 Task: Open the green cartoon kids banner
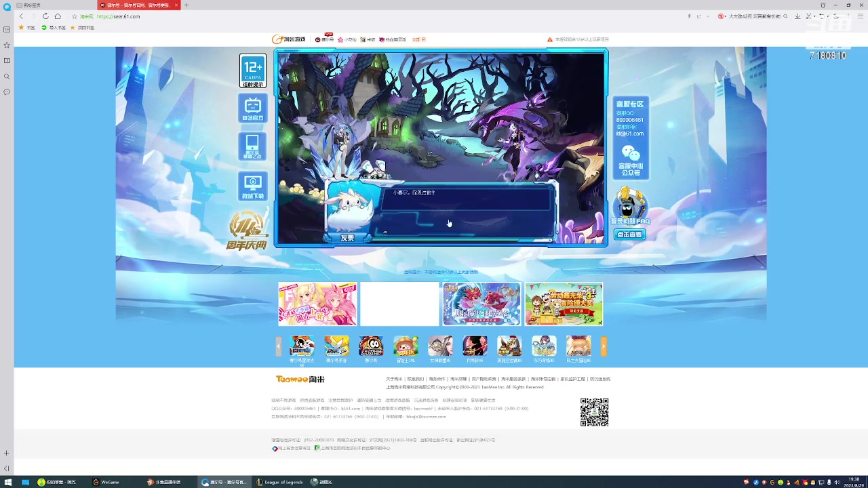point(564,304)
